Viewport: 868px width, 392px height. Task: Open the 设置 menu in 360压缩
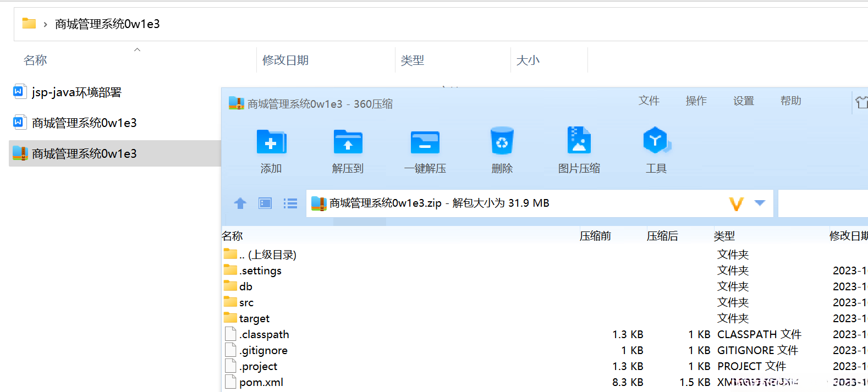tap(744, 101)
